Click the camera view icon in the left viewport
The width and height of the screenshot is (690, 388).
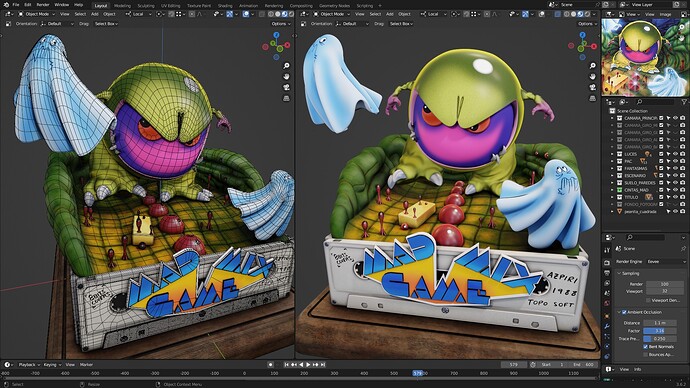point(286,87)
